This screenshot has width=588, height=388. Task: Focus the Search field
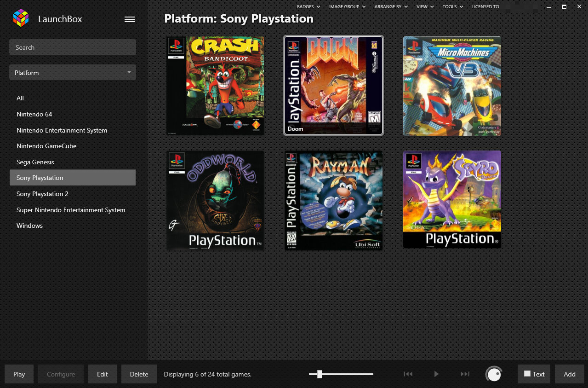coord(73,47)
